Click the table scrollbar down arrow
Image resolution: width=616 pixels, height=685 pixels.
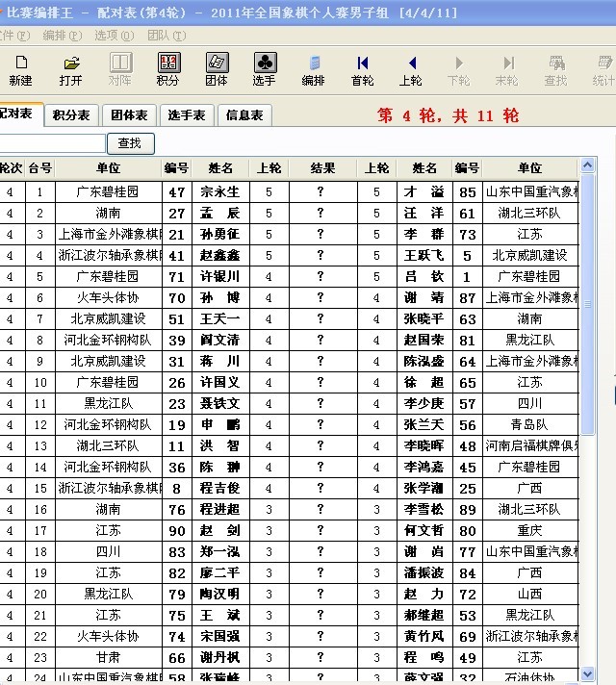tap(587, 673)
